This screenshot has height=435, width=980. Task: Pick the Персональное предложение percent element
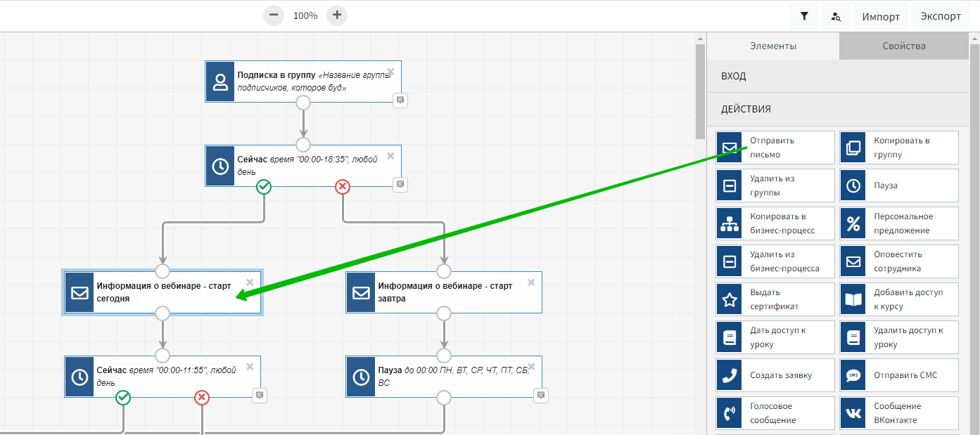coord(898,223)
